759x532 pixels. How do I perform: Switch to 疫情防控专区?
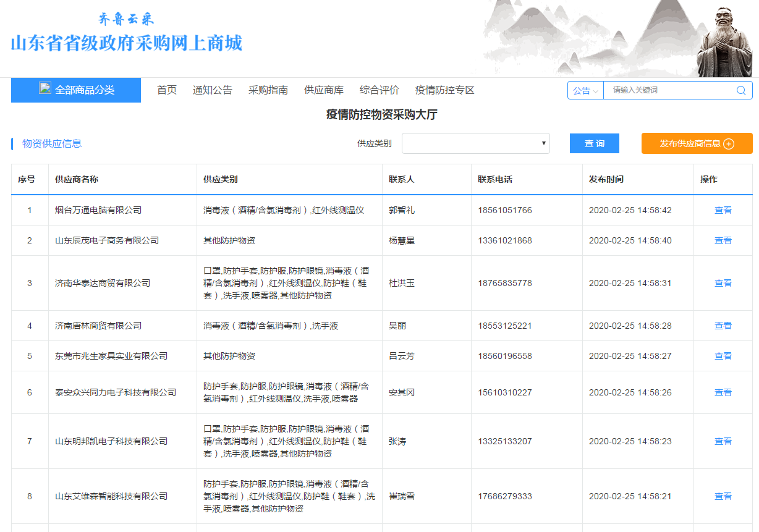444,90
